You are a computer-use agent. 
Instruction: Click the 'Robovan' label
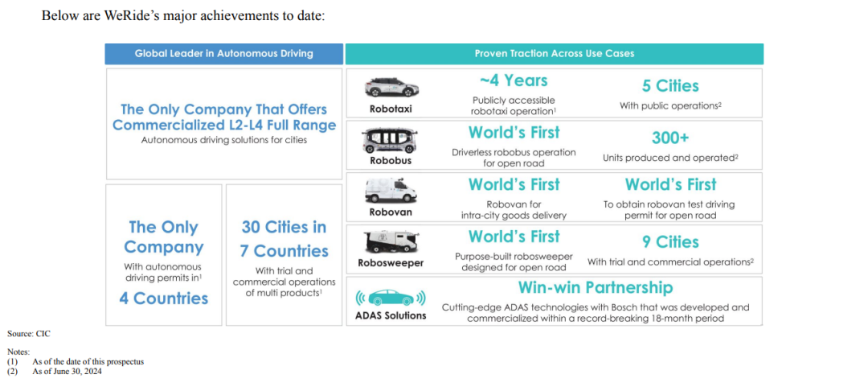pyautogui.click(x=391, y=212)
